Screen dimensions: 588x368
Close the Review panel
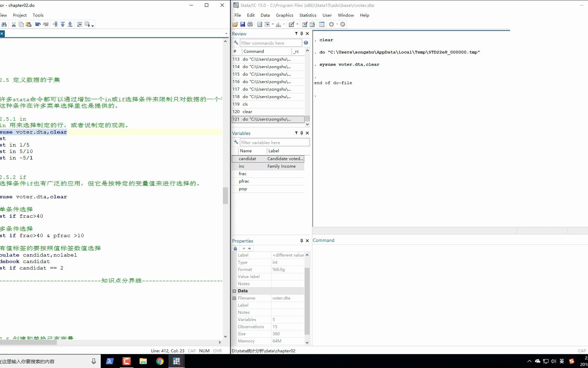click(x=307, y=33)
